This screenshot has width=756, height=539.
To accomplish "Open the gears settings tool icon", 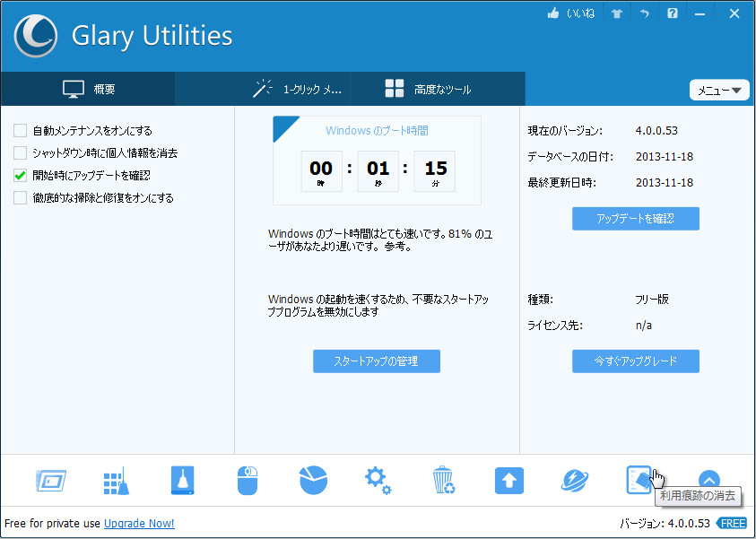I will coord(378,480).
